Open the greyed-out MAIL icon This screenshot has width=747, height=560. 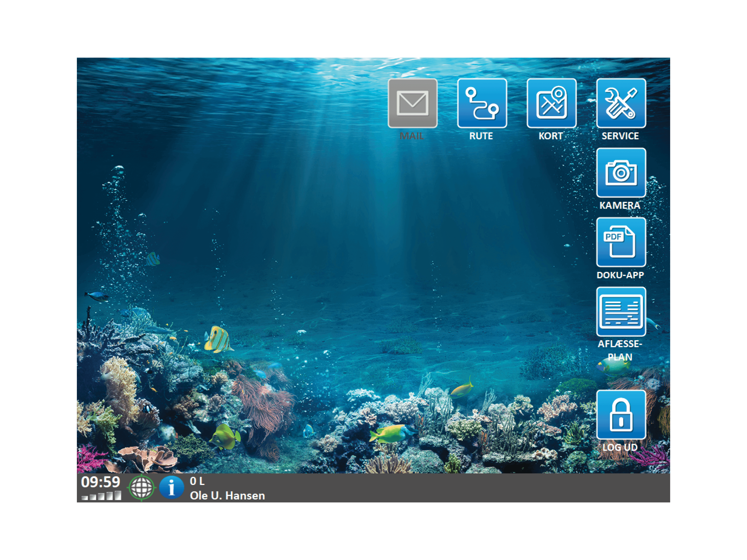(412, 103)
